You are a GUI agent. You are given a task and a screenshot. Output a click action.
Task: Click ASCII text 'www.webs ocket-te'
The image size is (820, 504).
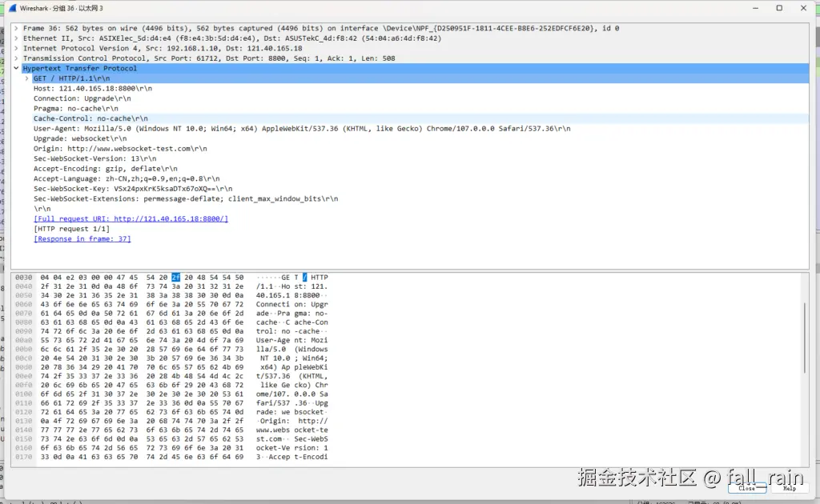coord(291,430)
